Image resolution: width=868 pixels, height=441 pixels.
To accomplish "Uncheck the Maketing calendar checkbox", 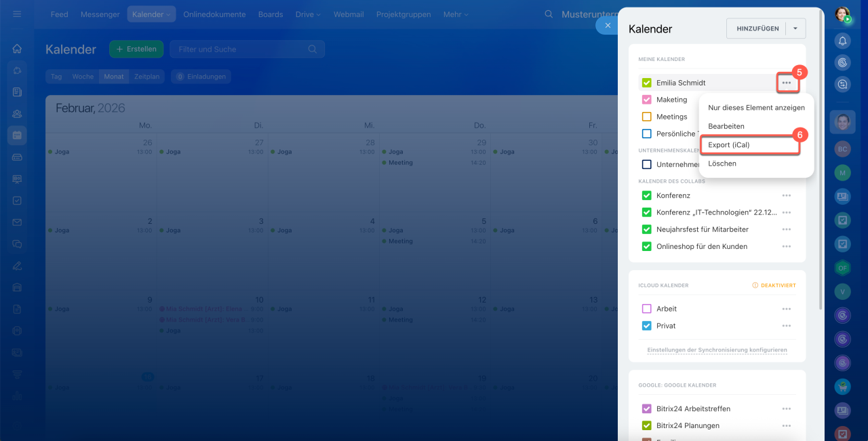I will (646, 100).
